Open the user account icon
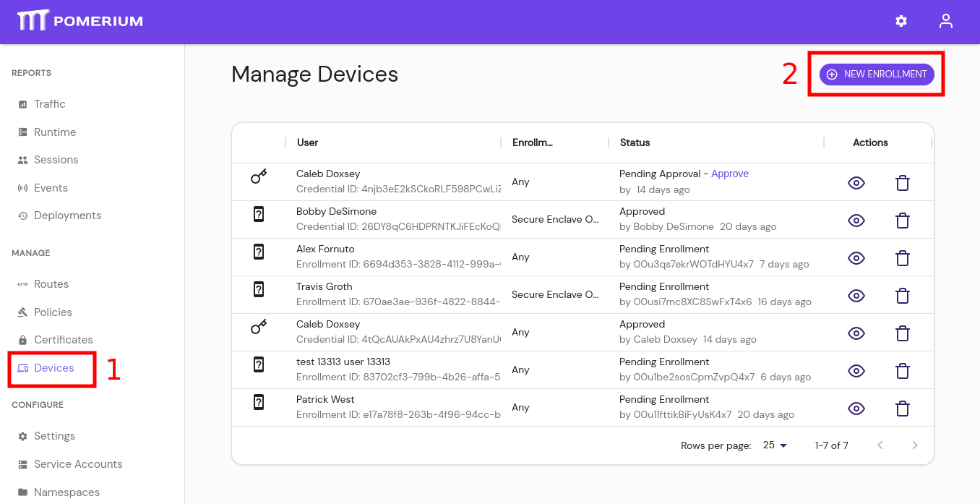 coord(945,21)
